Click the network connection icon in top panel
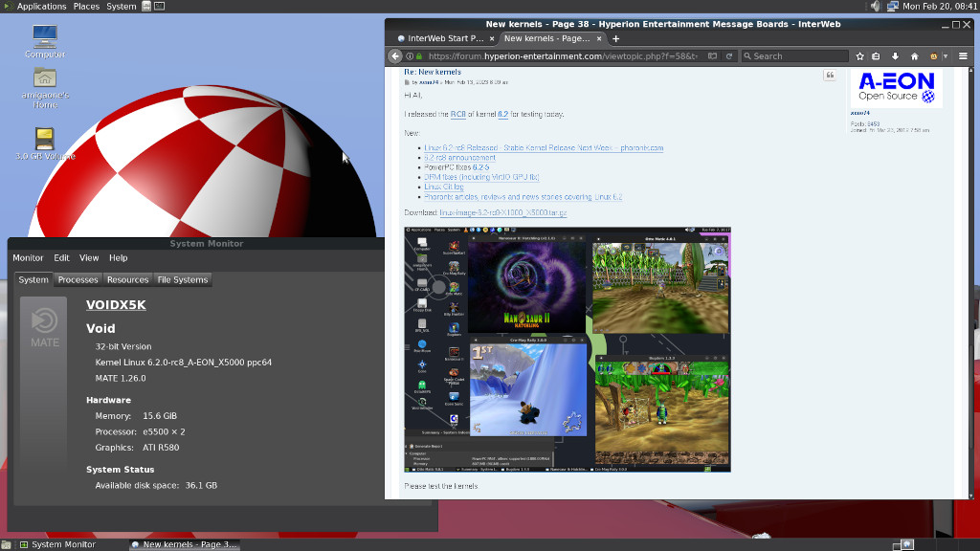Screen dimensions: 980x551 [x=893, y=7]
